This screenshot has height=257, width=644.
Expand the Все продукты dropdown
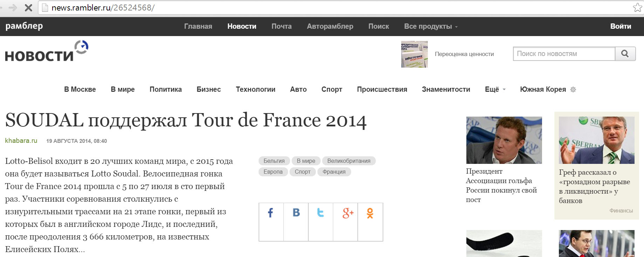pos(431,26)
